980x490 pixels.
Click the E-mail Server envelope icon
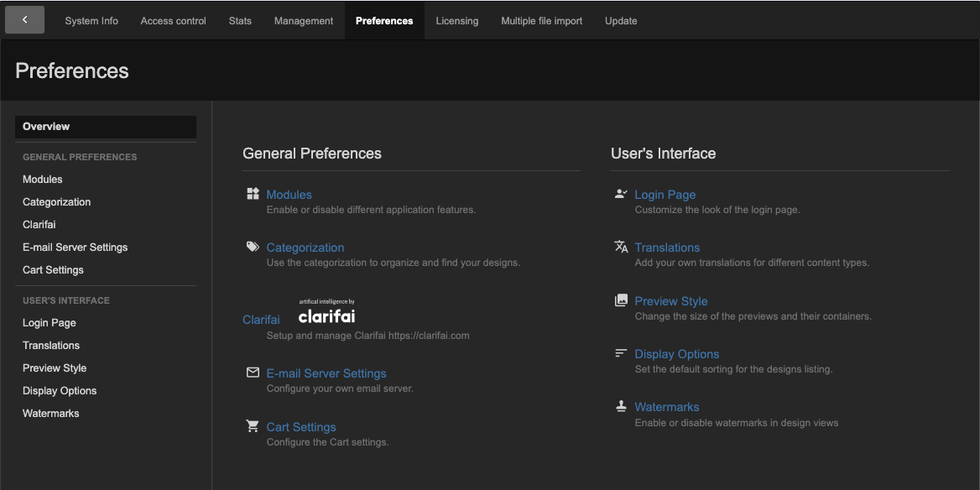253,373
